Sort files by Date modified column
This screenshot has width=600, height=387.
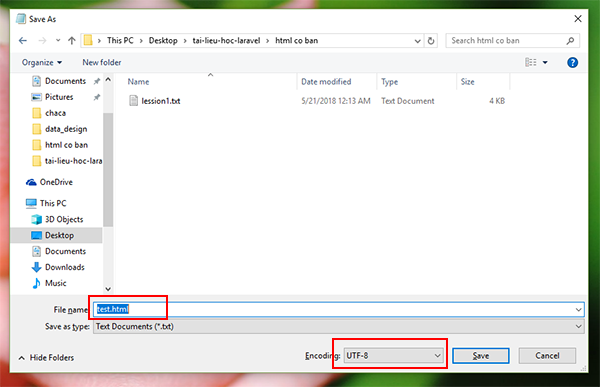(326, 82)
